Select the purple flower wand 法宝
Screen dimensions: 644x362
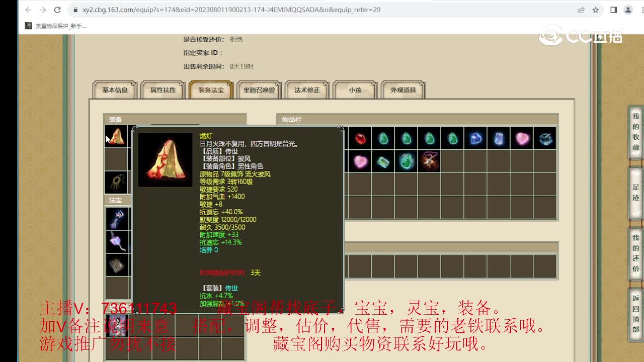(117, 241)
